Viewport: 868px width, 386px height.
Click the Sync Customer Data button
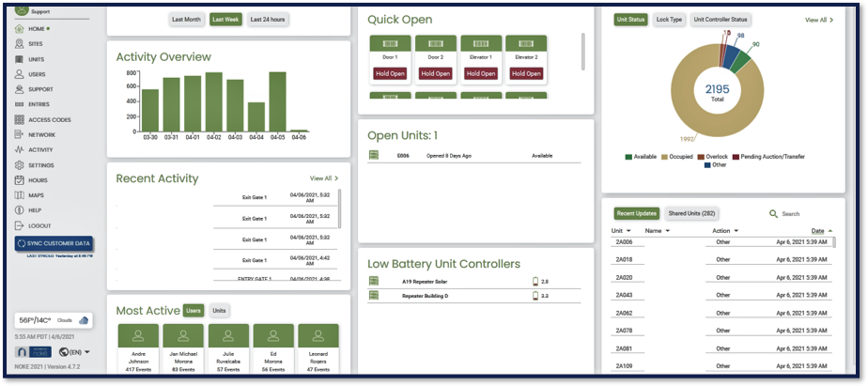click(54, 243)
